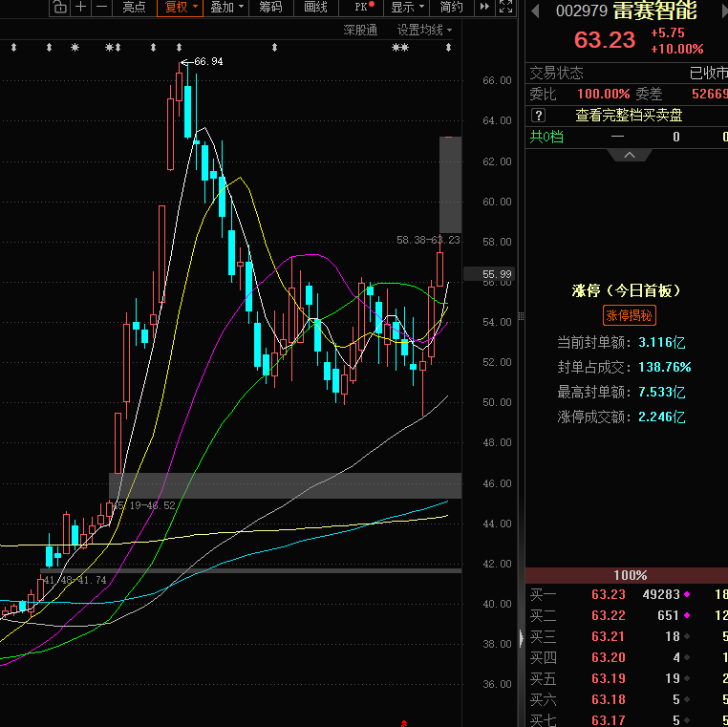Click the 交易状态 row
This screenshot has height=727, width=728.
627,73
